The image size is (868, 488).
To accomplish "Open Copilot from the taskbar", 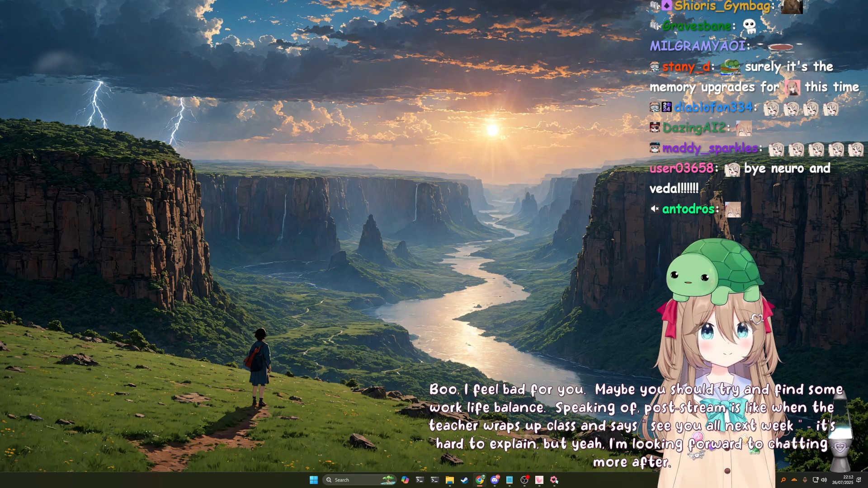I will [x=405, y=480].
